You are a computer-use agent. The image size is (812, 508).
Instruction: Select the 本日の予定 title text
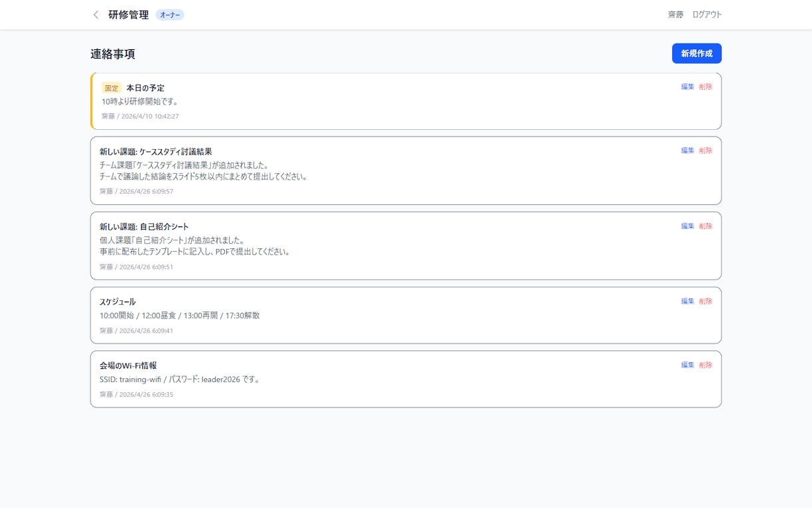145,88
